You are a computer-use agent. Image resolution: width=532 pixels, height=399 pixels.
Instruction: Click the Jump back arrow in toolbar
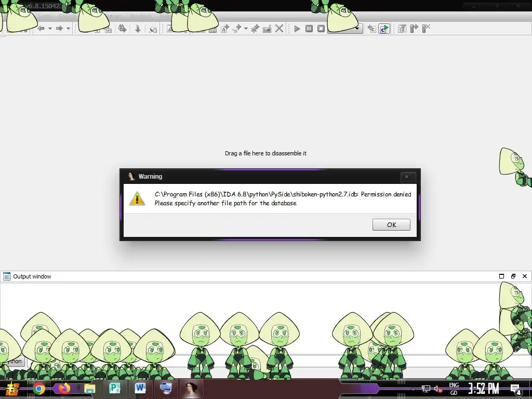tap(41, 29)
